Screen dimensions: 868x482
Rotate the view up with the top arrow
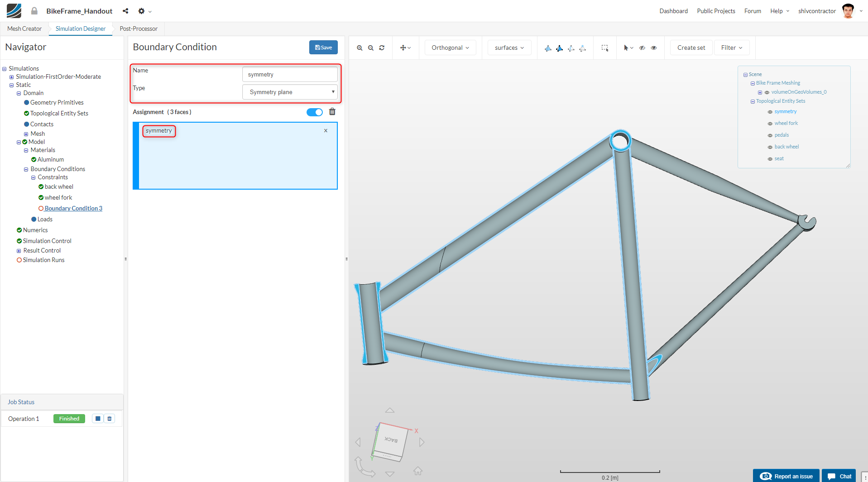tap(390, 410)
